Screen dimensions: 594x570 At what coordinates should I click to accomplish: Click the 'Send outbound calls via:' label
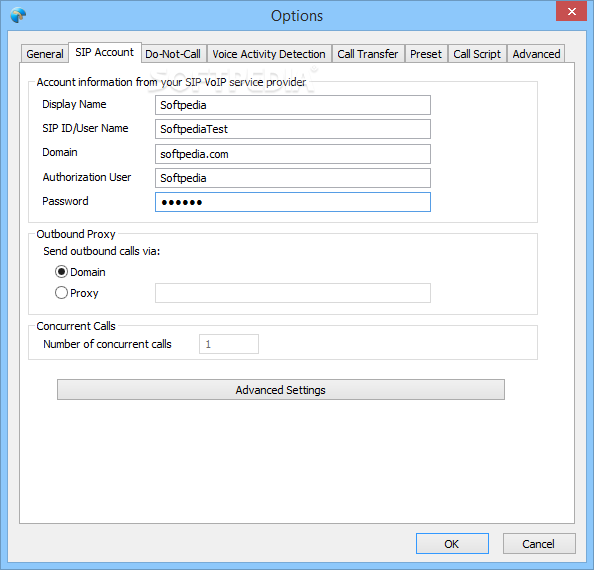pos(102,251)
